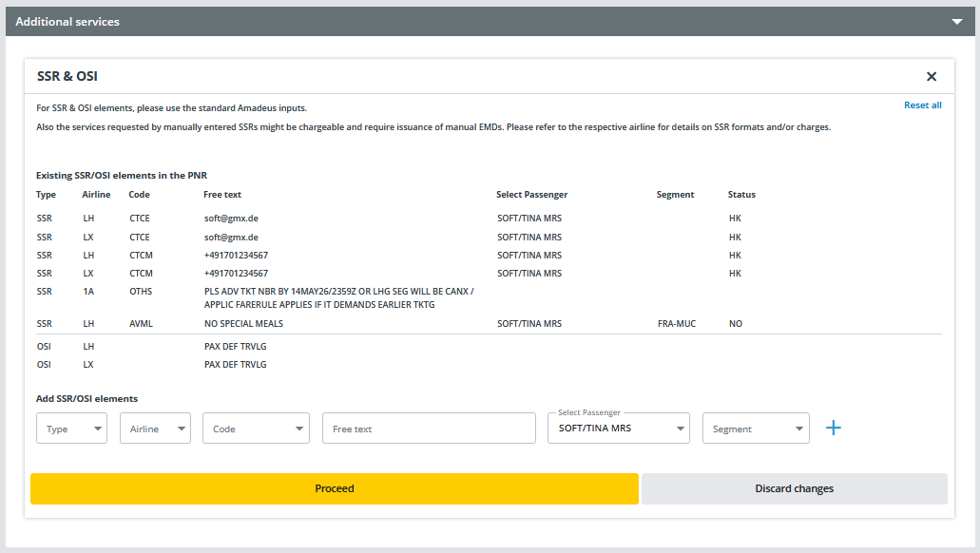Image resolution: width=980 pixels, height=553 pixels.
Task: Click the blue plus add-element icon
Action: 834,428
